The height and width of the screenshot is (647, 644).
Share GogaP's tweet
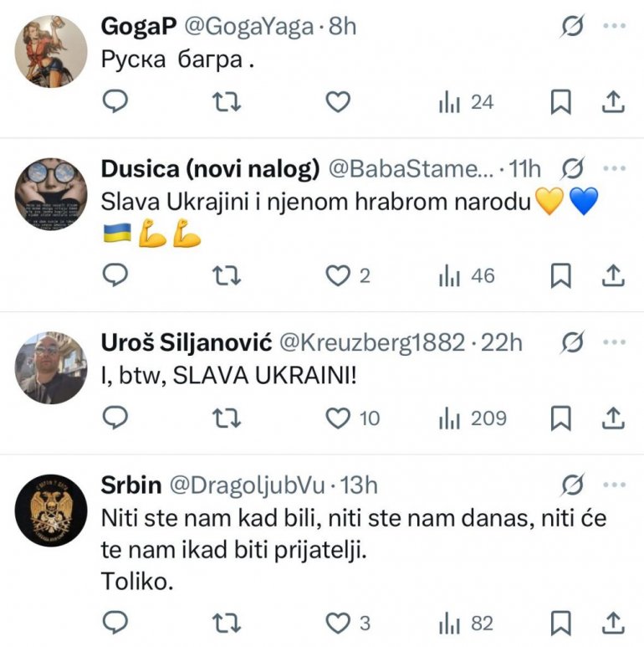coord(613,102)
